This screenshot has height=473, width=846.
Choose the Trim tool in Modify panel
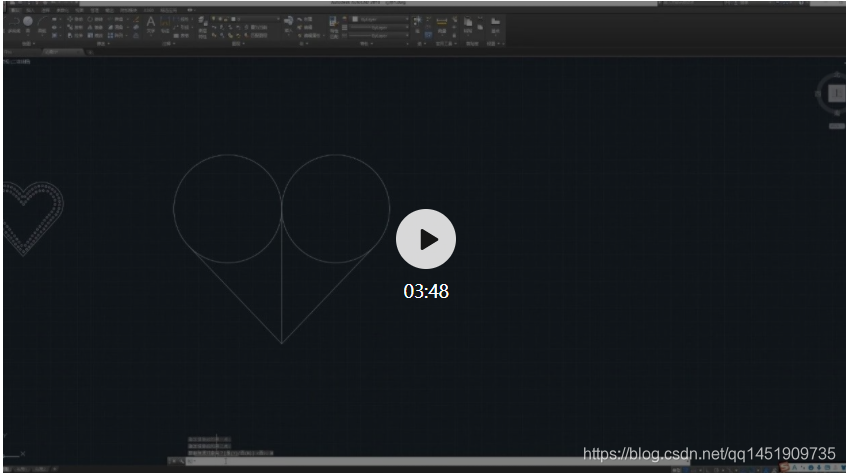coord(115,19)
